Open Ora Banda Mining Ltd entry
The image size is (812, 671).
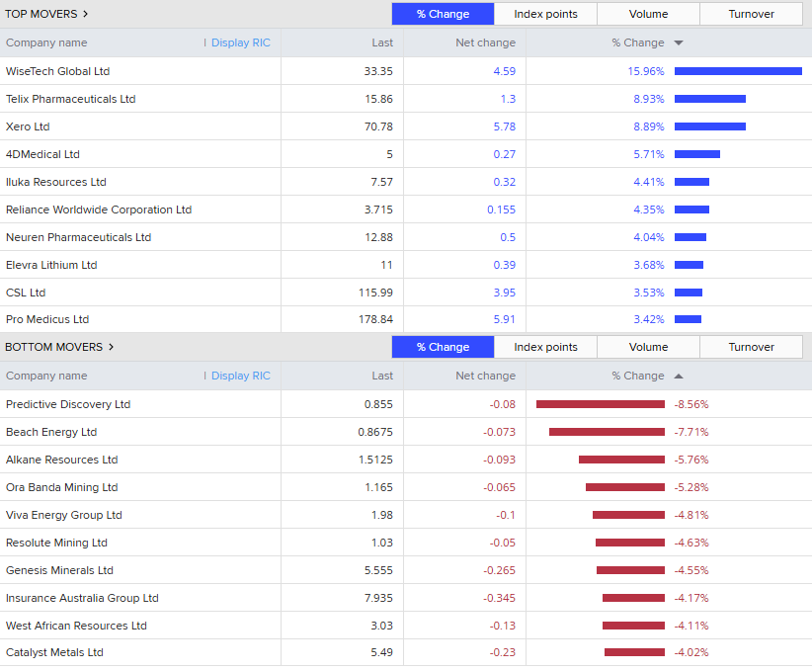tap(61, 487)
